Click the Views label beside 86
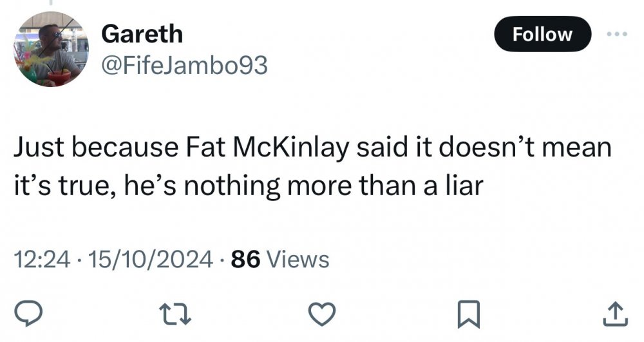Viewport: 644px width, 342px height. pyautogui.click(x=298, y=260)
